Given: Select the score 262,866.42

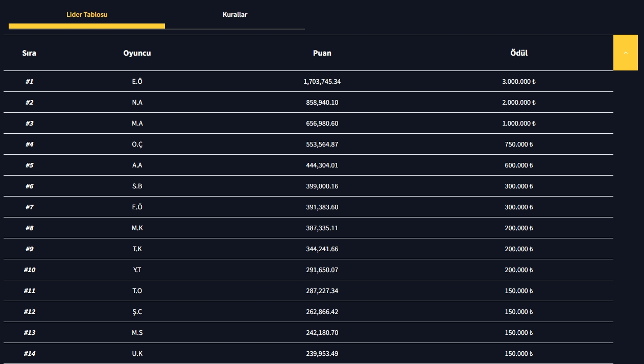Looking at the screenshot, I should 322,311.
